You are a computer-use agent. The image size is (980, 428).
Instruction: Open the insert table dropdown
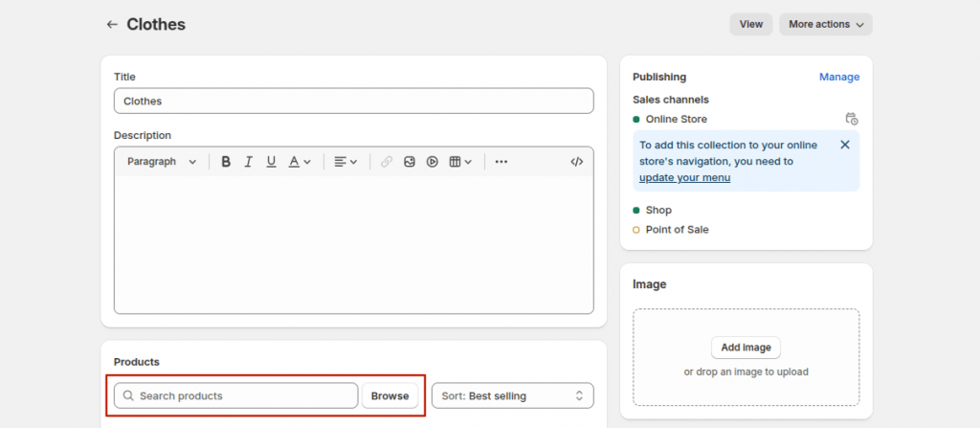(x=460, y=162)
